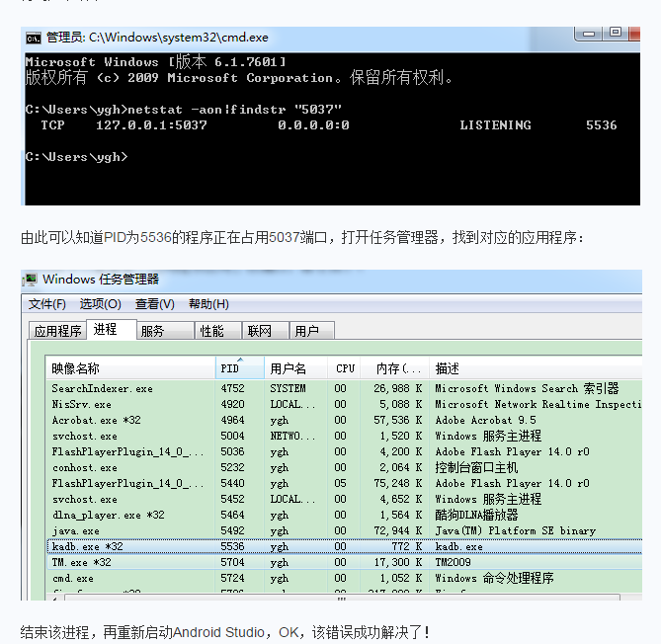Sort by 用户名 column header
This screenshot has width=661, height=644.
pos(296,368)
